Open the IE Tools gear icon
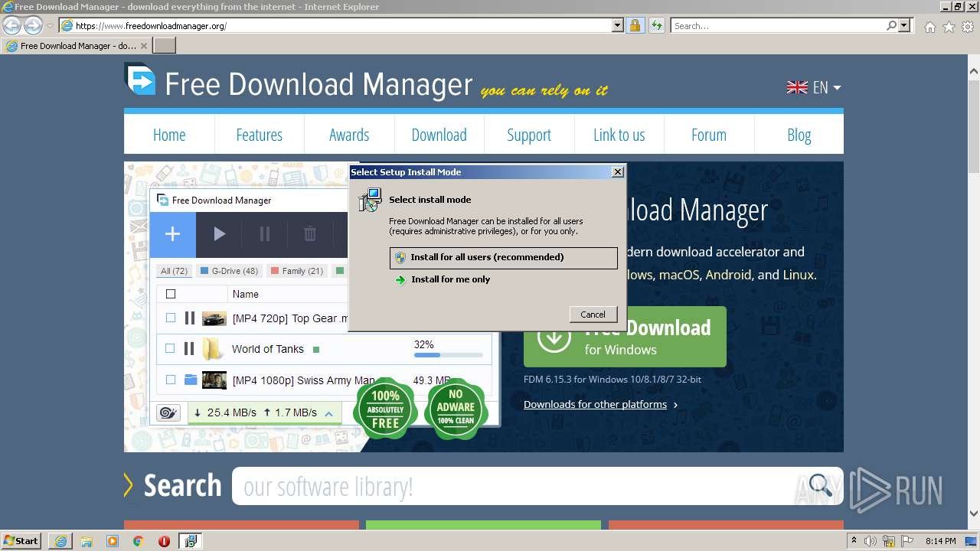Image resolution: width=980 pixels, height=551 pixels. pos(968,27)
